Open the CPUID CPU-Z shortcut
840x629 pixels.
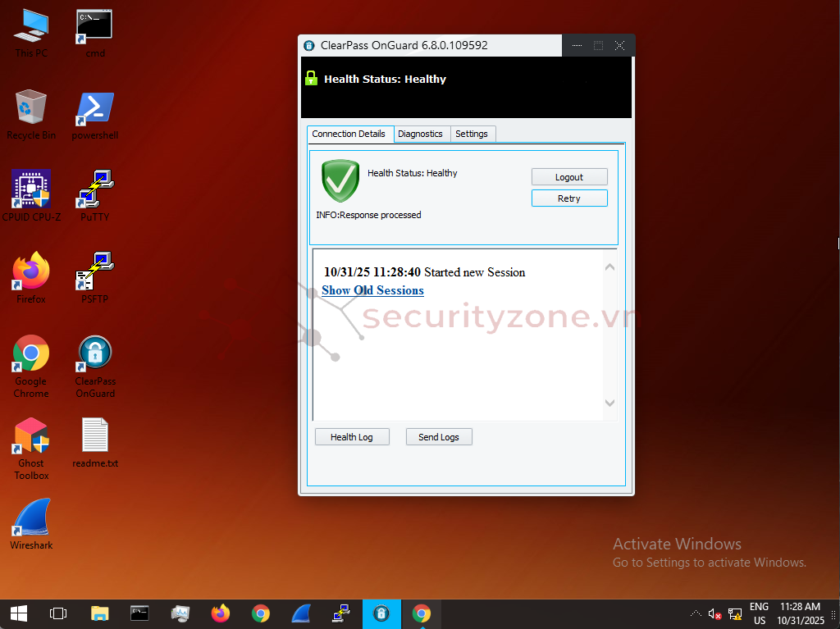click(31, 190)
